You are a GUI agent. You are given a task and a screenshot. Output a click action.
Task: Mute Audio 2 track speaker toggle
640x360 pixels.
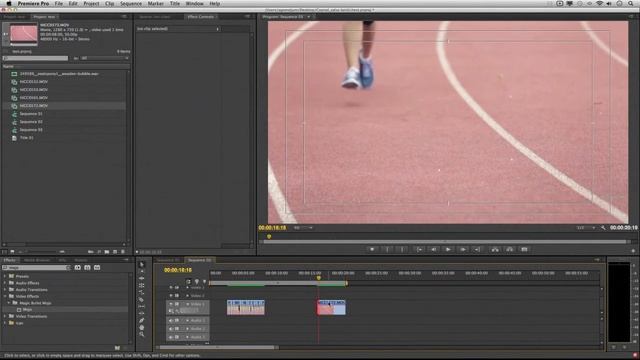[171, 329]
